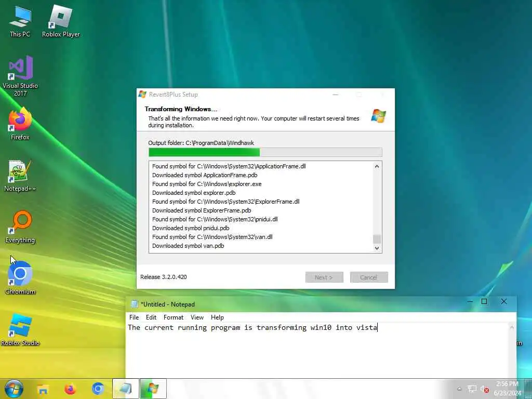Click 'Release 3.2.0.420' version text
Viewport: 532px width, 399px height.
[164, 277]
